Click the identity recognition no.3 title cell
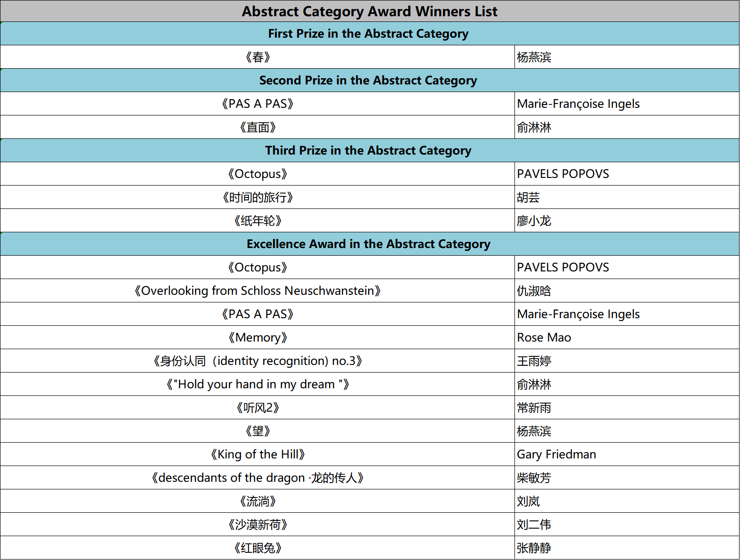 (257, 361)
